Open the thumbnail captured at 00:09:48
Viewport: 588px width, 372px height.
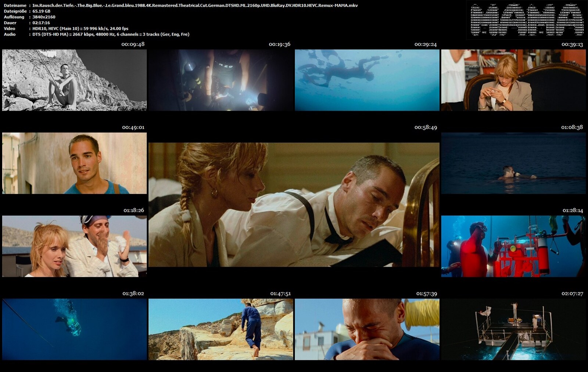click(x=74, y=80)
